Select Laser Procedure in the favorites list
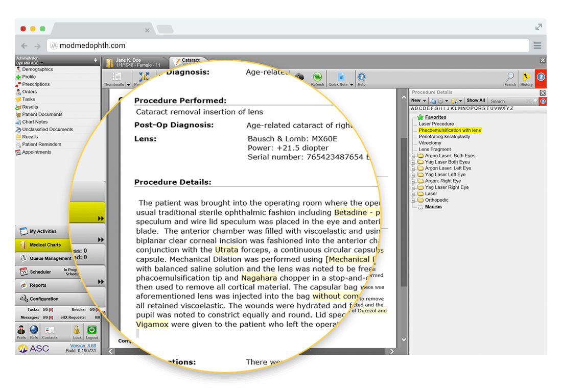Image resolution: width=562 pixels, height=392 pixels. point(436,124)
